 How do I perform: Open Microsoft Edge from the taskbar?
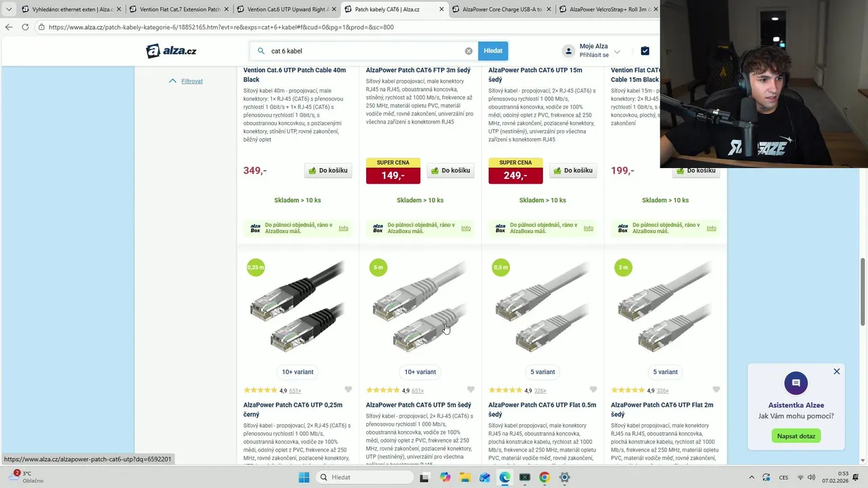tap(505, 477)
